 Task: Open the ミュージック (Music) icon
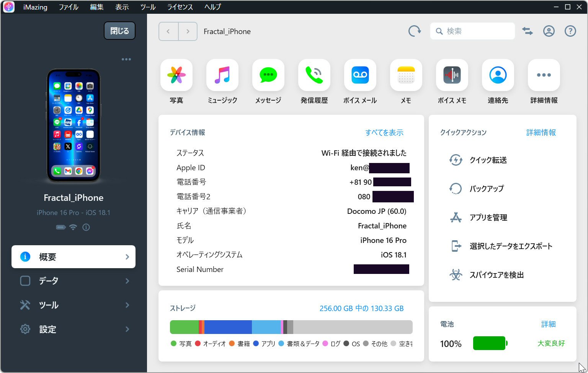[x=222, y=75]
